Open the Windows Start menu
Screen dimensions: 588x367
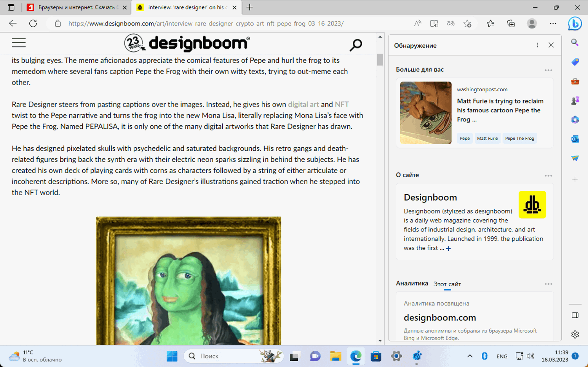pyautogui.click(x=172, y=356)
